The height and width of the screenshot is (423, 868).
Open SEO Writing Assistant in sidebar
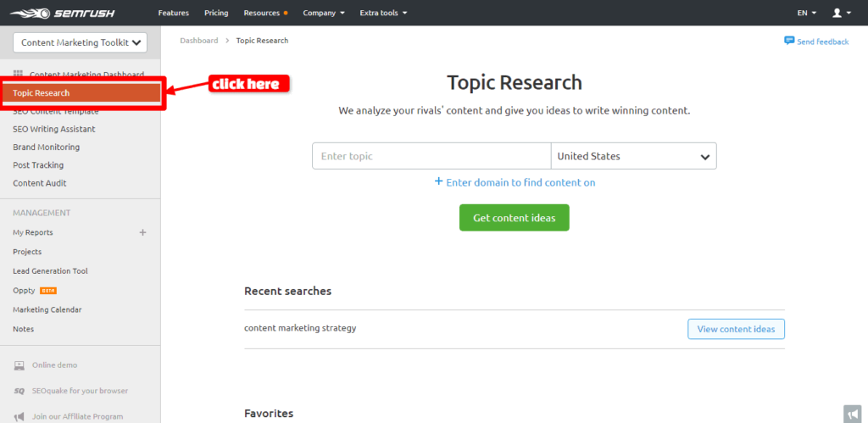point(54,129)
